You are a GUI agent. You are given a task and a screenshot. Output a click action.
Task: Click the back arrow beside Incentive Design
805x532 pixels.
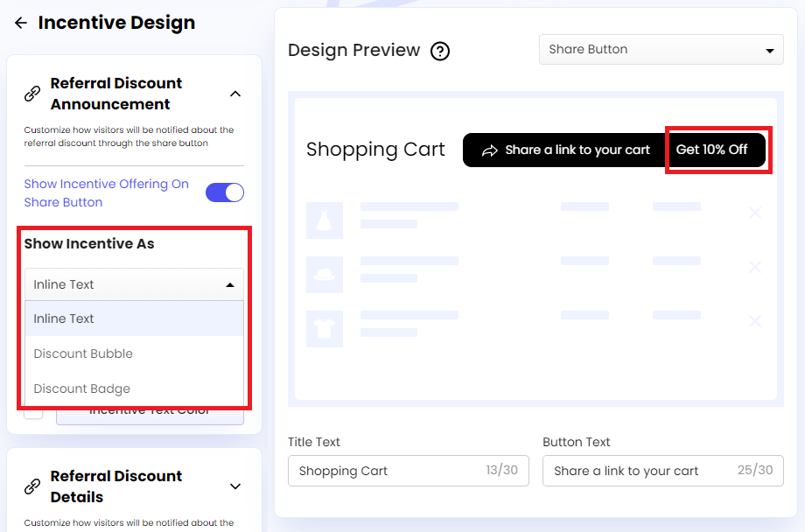pyautogui.click(x=21, y=22)
